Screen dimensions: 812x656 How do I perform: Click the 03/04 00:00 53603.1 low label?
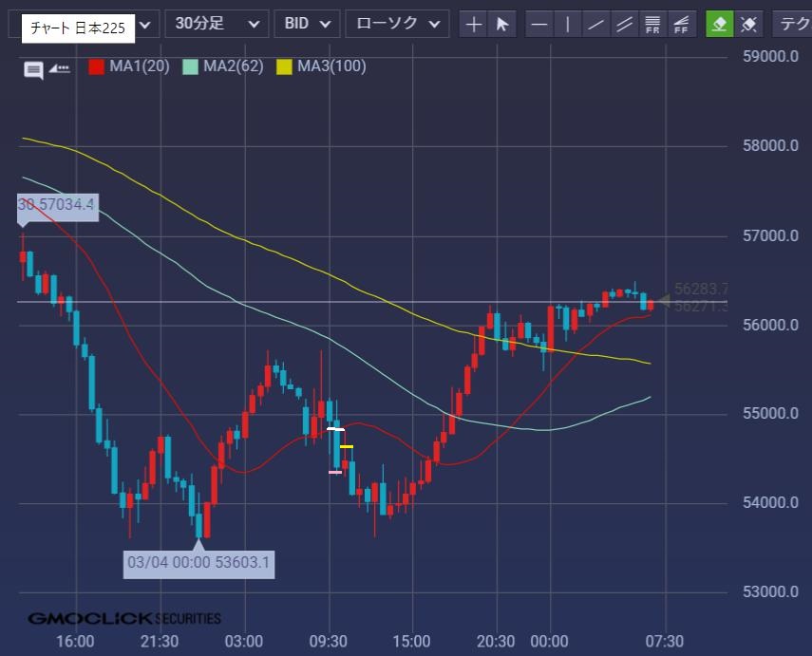(x=199, y=563)
